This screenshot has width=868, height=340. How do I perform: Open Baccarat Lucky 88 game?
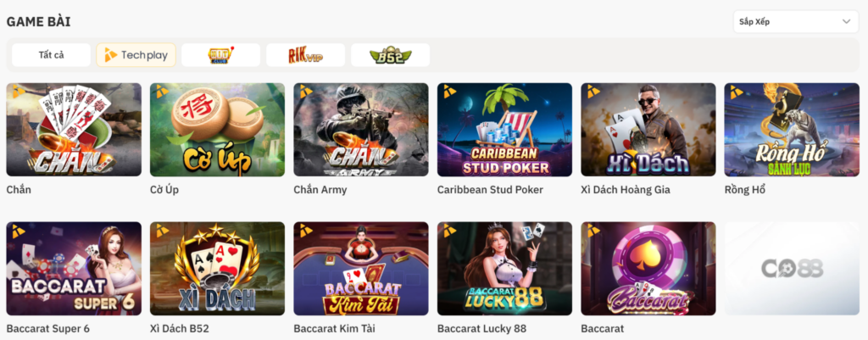pyautogui.click(x=504, y=269)
